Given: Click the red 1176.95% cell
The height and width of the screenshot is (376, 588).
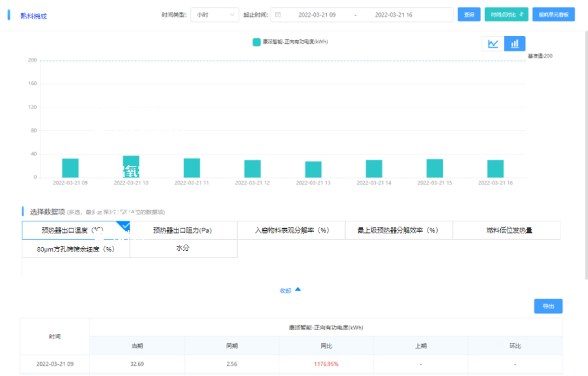Looking at the screenshot, I should coord(326,364).
